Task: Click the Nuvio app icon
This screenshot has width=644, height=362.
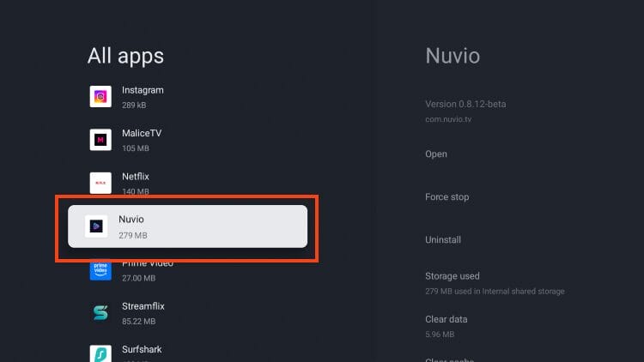Action: tap(96, 226)
